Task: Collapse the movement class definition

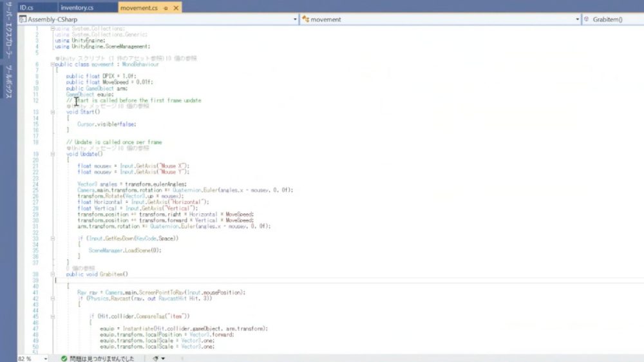Action: click(53, 64)
